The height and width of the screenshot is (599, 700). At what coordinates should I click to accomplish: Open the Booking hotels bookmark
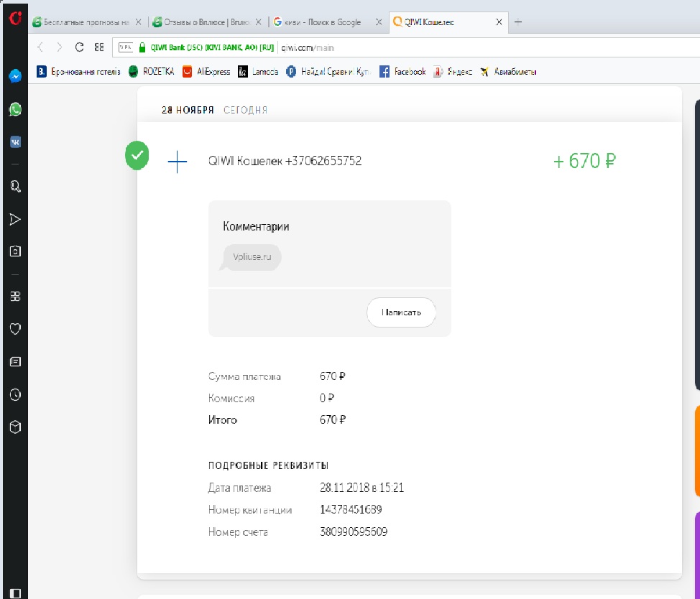[x=78, y=71]
